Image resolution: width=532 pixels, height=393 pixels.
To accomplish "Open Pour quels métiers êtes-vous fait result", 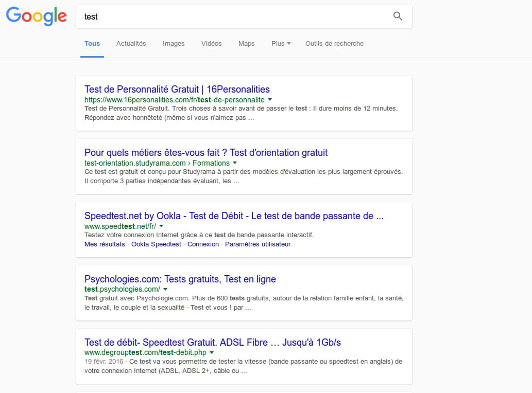I will tap(206, 153).
